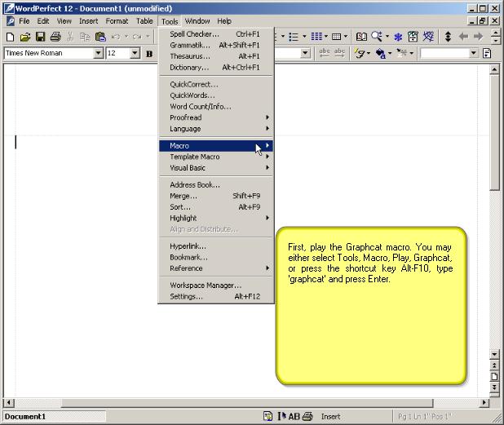Click the page icon on the vertical scrollbar
Image resolution: width=504 pixels, height=425 pixels.
(494, 376)
